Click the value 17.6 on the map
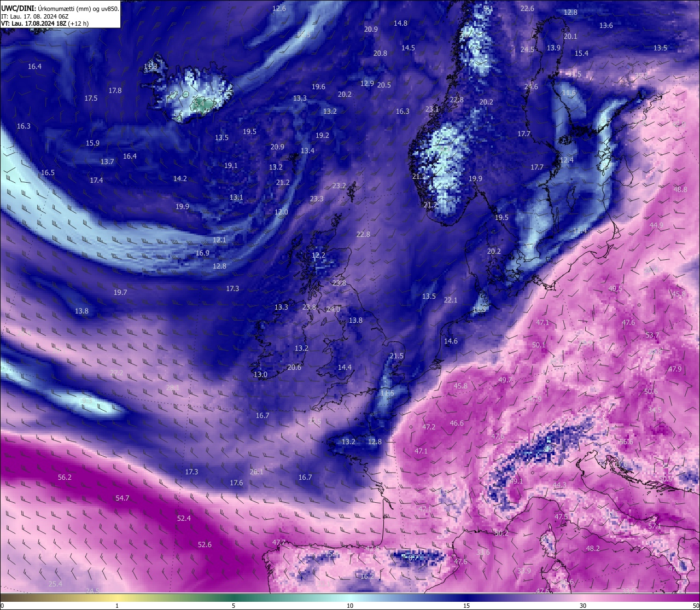700x610 pixels. click(236, 483)
